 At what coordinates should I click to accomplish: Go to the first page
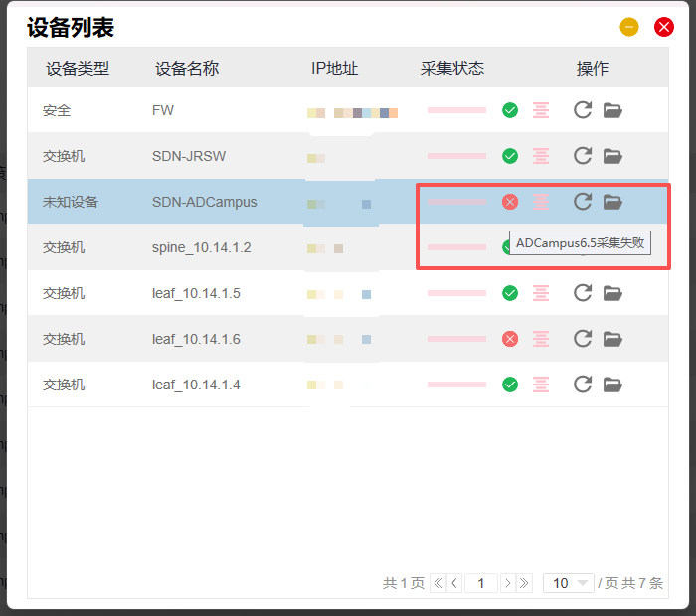[x=437, y=583]
